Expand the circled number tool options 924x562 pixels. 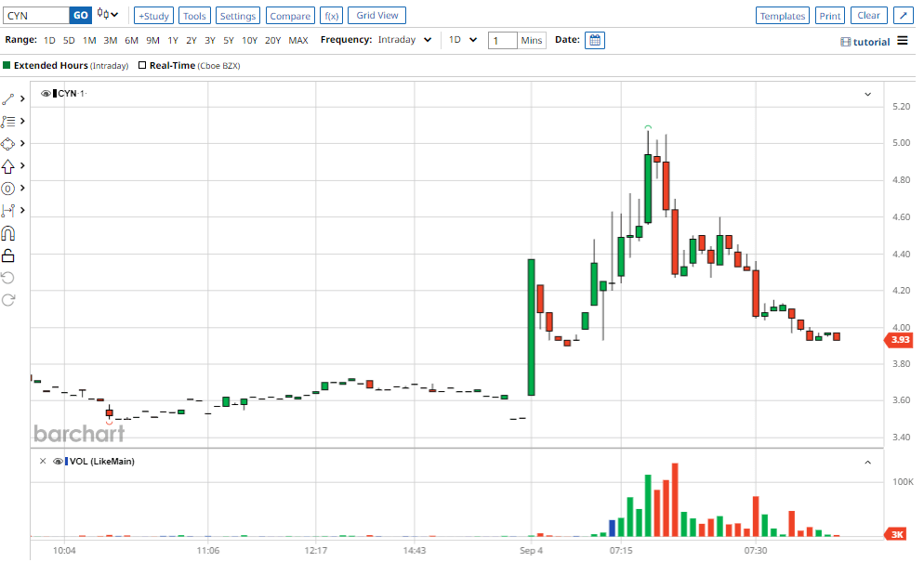pos(22,189)
